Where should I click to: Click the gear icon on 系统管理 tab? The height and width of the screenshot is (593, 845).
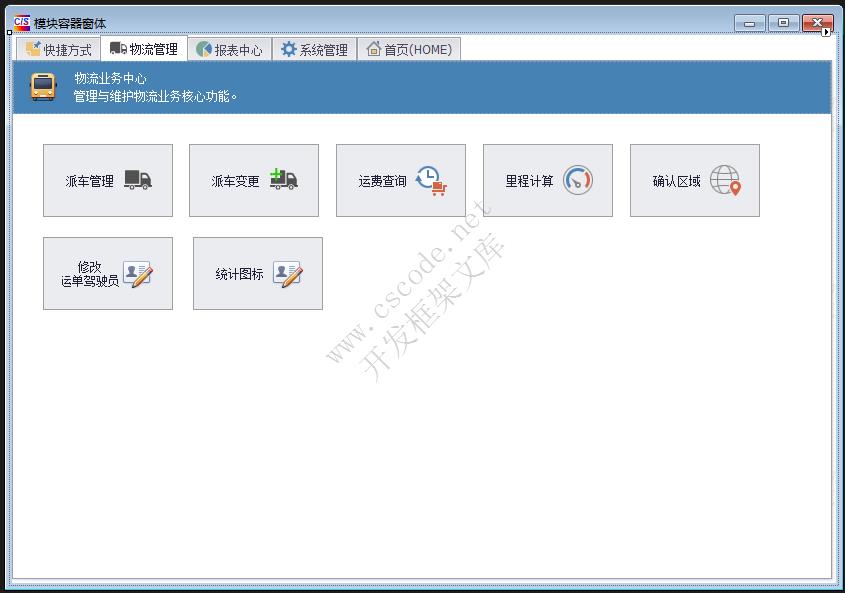[287, 47]
